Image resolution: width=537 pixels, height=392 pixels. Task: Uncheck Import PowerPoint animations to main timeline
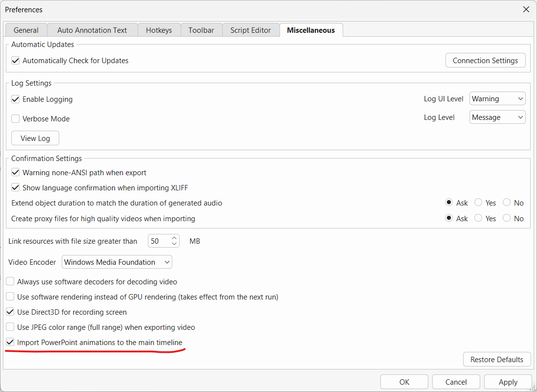(x=10, y=343)
